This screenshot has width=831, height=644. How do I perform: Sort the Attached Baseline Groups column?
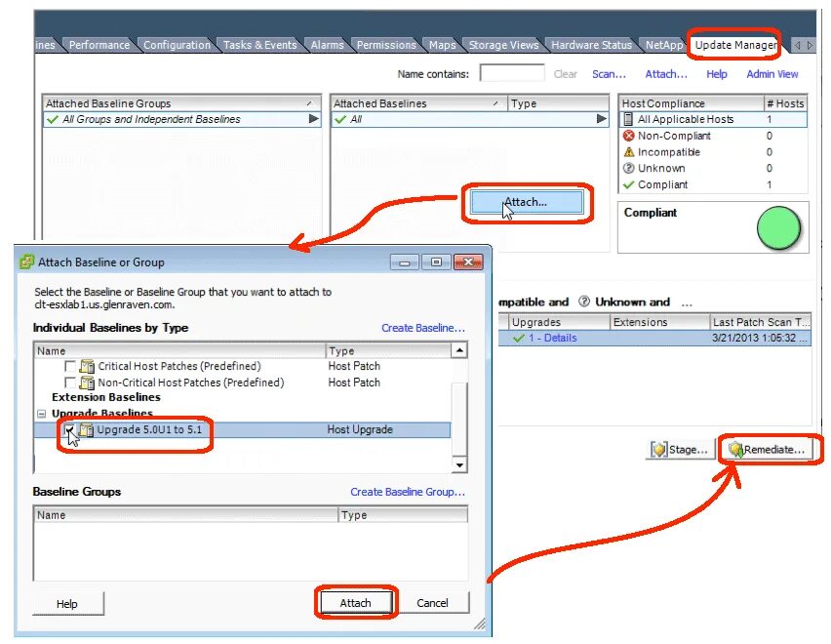click(x=181, y=103)
